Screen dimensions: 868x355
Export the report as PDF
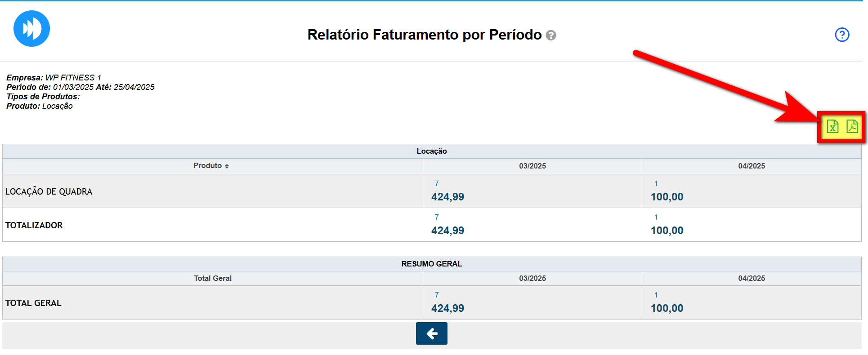(x=852, y=127)
